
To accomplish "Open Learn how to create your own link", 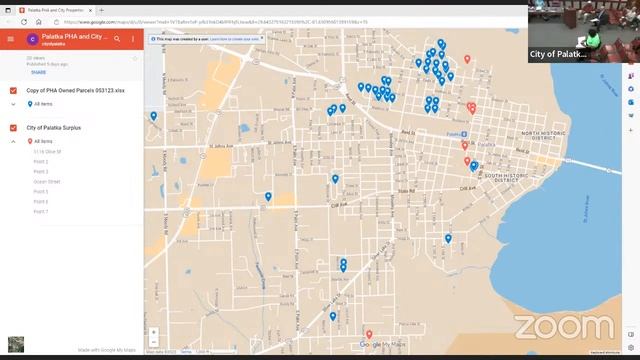I will point(234,39).
